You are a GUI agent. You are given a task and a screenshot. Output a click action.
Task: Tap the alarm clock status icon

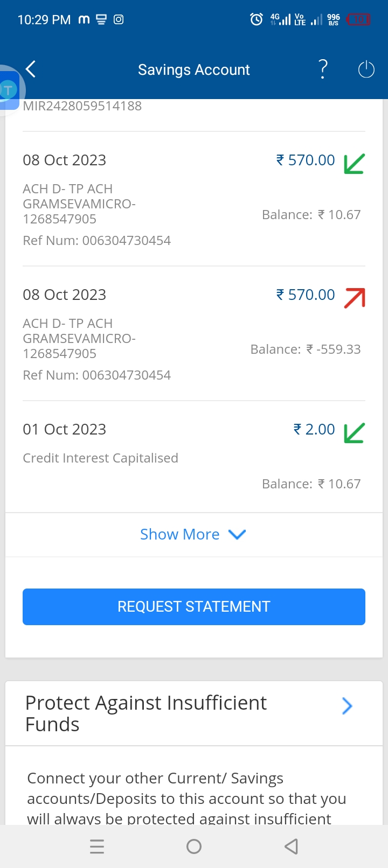(x=257, y=20)
